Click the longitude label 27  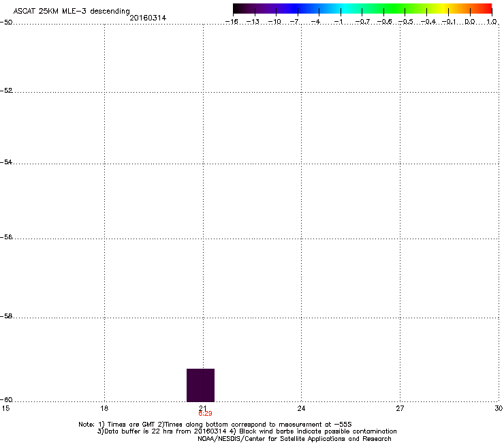click(x=400, y=408)
